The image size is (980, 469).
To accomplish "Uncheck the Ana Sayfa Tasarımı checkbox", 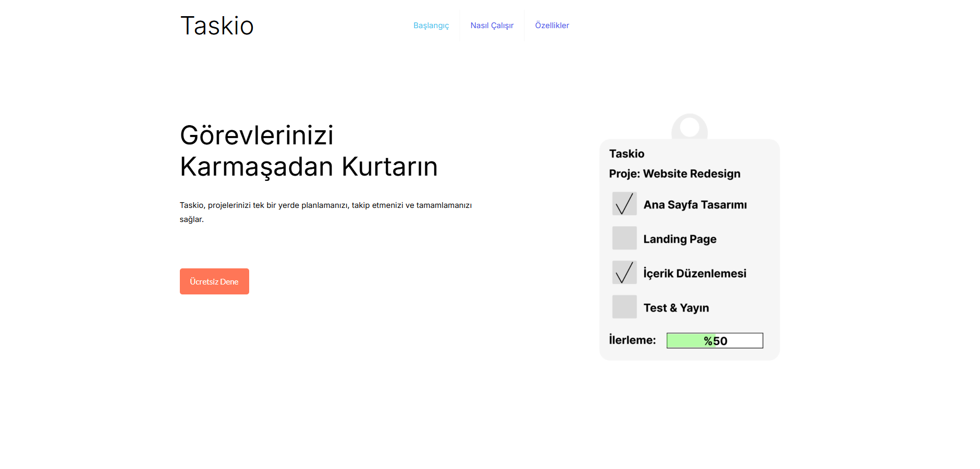I will [x=624, y=204].
